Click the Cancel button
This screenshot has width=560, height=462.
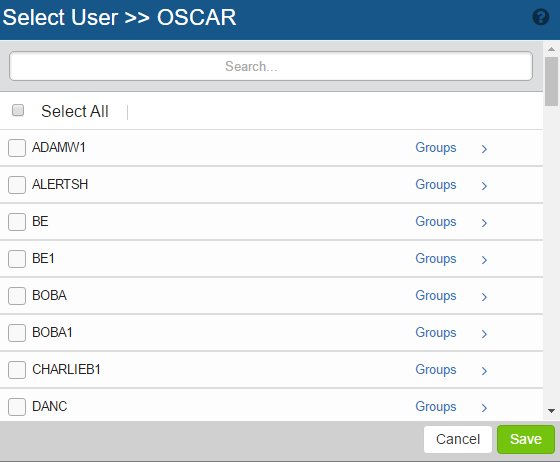coord(458,439)
